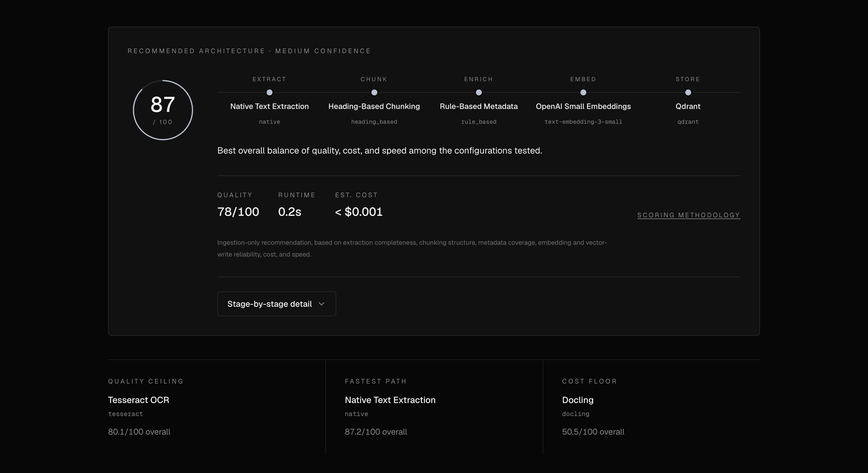Open the Scoring Methodology link
The image size is (868, 473).
coord(688,215)
